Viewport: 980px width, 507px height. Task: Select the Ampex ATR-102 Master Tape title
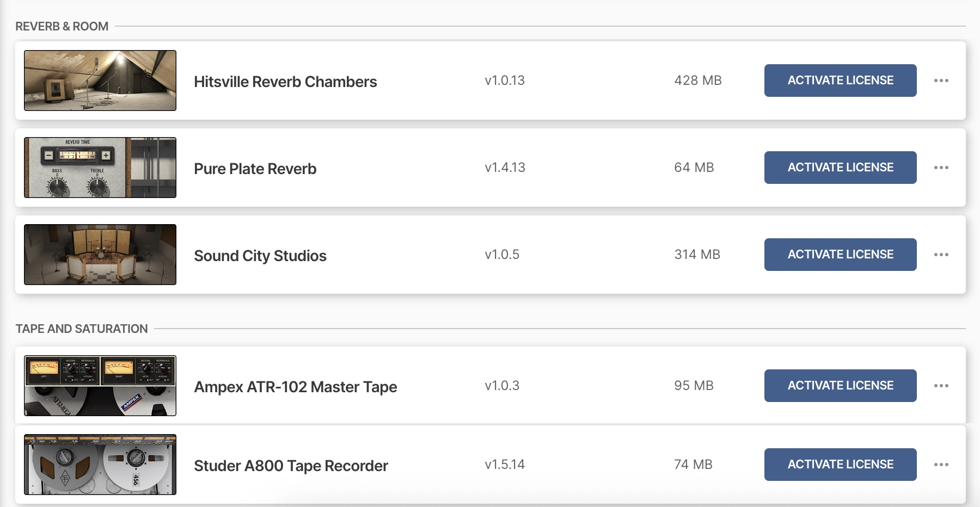(x=296, y=387)
